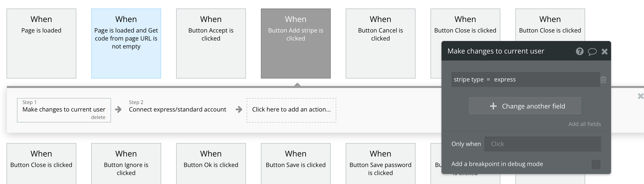Image resolution: width=644 pixels, height=184 pixels.
Task: Select the Button Cancel is clicked event
Action: point(380,43)
